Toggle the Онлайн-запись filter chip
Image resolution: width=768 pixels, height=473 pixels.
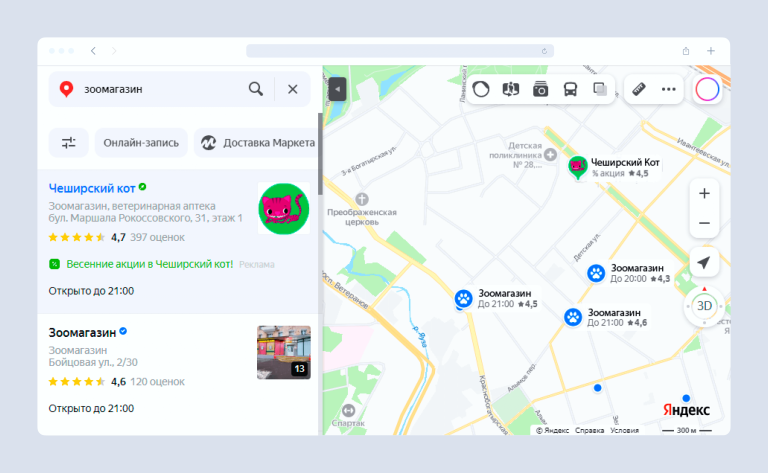pyautogui.click(x=141, y=143)
